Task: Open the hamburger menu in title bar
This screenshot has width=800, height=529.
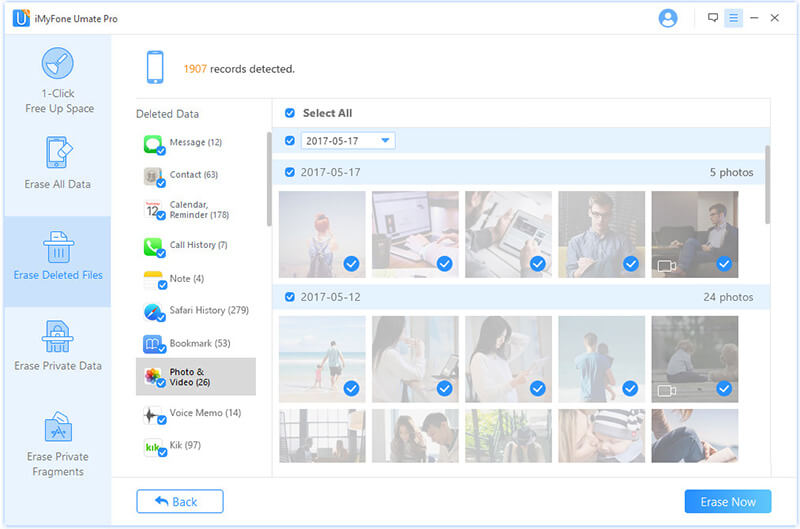Action: [x=734, y=18]
